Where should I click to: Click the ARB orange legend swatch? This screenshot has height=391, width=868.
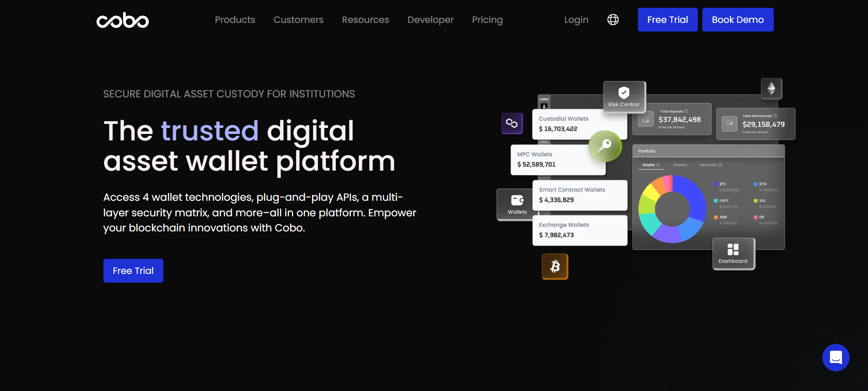click(x=716, y=217)
